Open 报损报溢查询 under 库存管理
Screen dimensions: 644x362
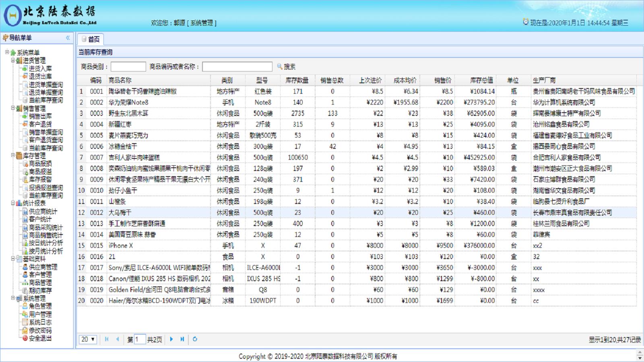(46, 187)
